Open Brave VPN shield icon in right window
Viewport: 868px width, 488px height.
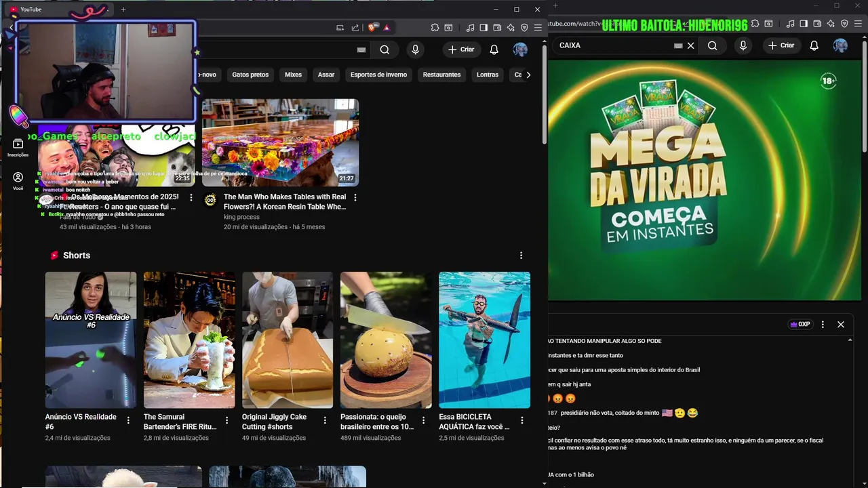pyautogui.click(x=844, y=24)
